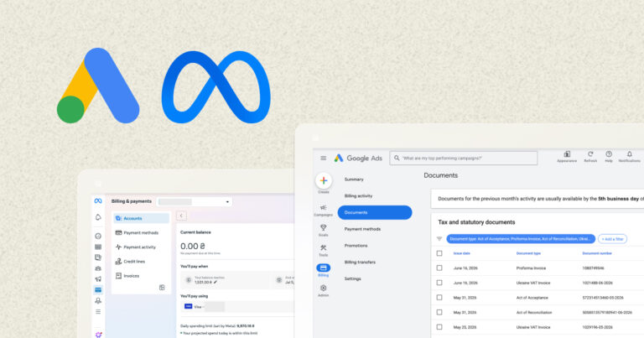Select Documents in Google Ads billing menu
The height and width of the screenshot is (338, 644).
coord(375,212)
